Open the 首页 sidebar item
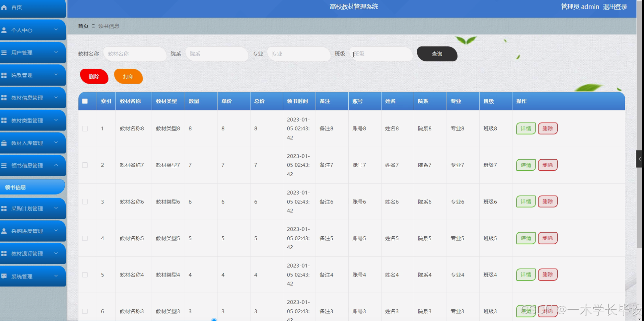This screenshot has height=321, width=644. (x=33, y=8)
